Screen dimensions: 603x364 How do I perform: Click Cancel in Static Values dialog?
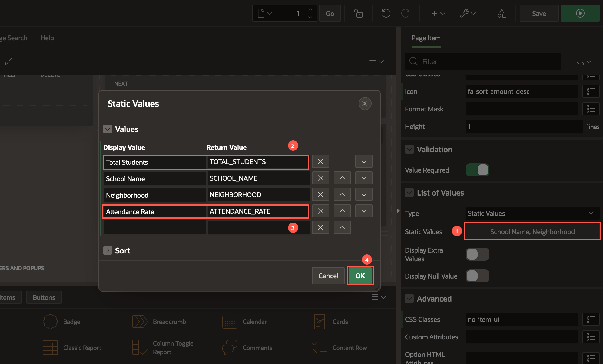click(x=328, y=276)
